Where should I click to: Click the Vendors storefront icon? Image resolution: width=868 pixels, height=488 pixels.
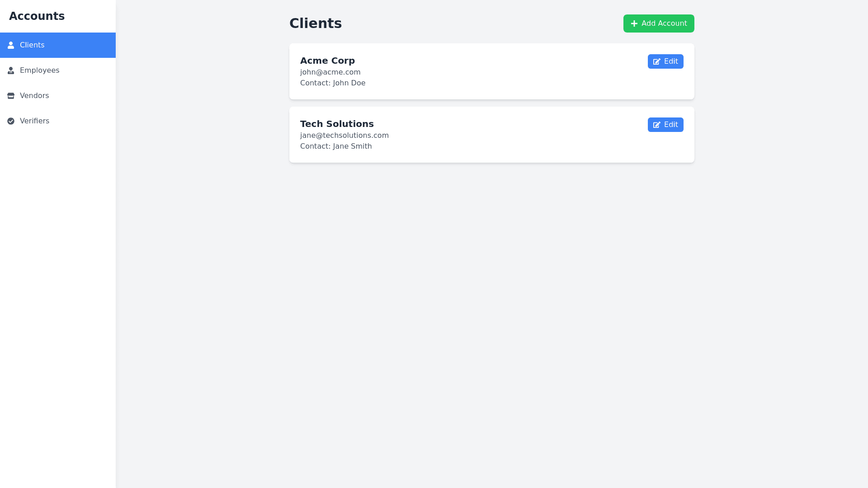click(11, 96)
